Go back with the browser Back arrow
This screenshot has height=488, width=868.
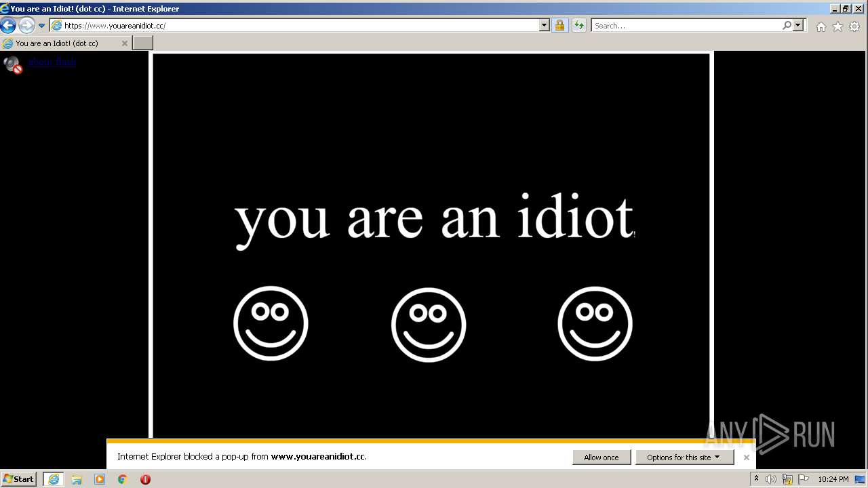click(x=8, y=26)
